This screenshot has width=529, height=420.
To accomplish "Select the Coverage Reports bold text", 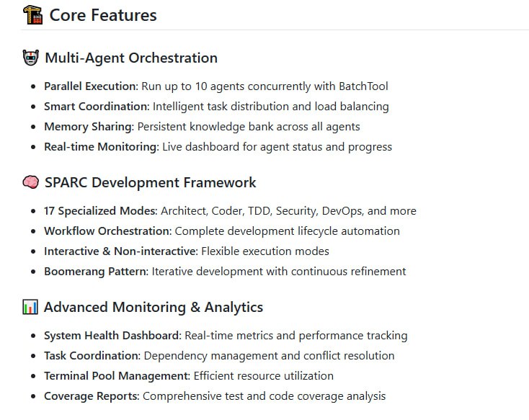I will coord(92,396).
